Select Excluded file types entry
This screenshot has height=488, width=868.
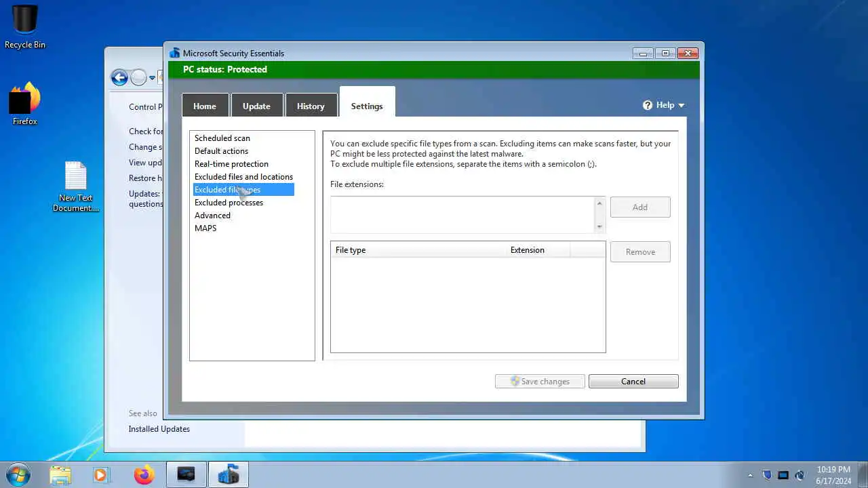[x=243, y=190]
